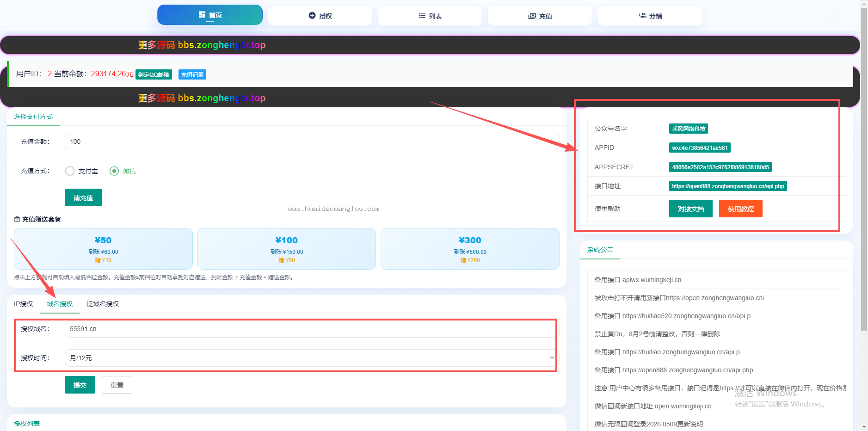Click the 提交 submit button
This screenshot has width=868, height=431.
[x=80, y=385]
